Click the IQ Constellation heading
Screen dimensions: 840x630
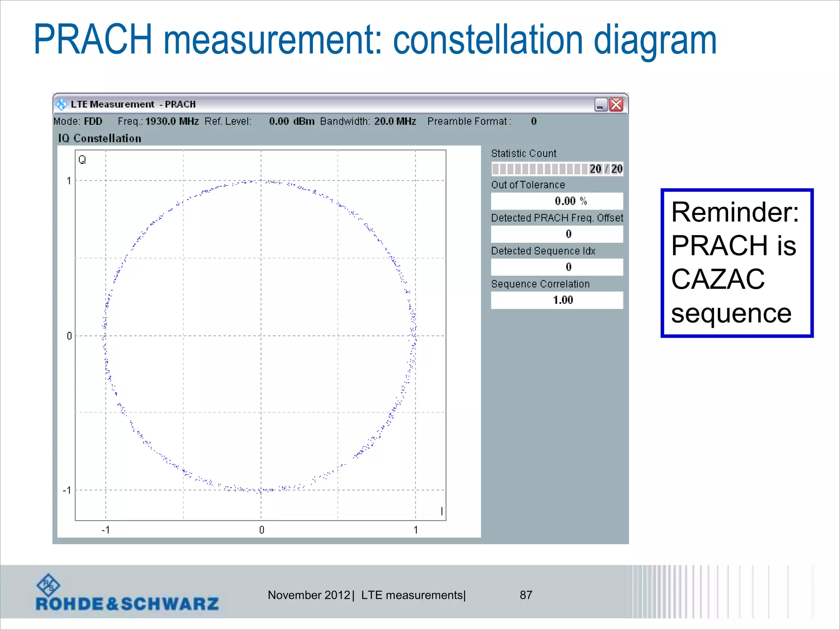100,138
